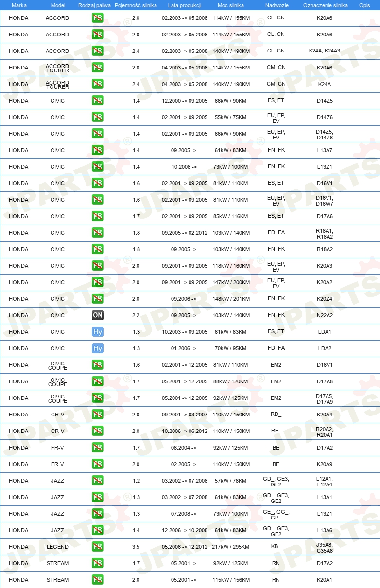
Task: Click the LEGEND model cell
Action: click(x=57, y=547)
